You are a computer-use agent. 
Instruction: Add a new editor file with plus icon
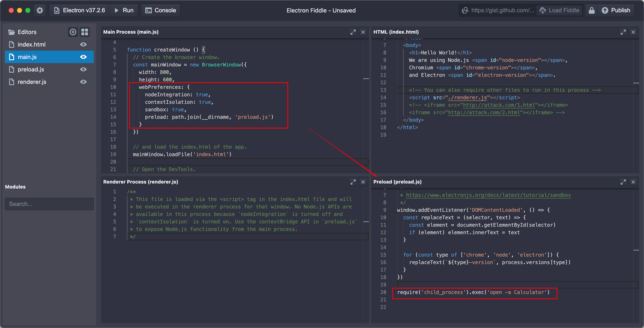[x=73, y=32]
